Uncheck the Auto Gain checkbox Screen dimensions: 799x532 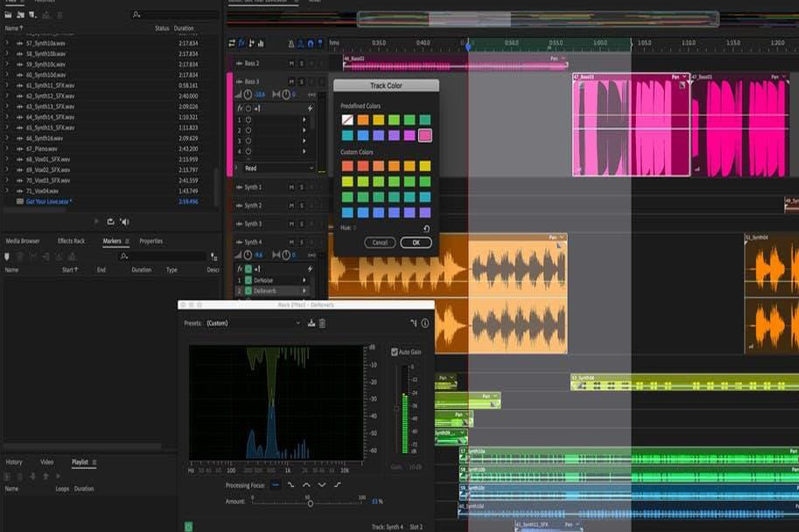point(395,352)
